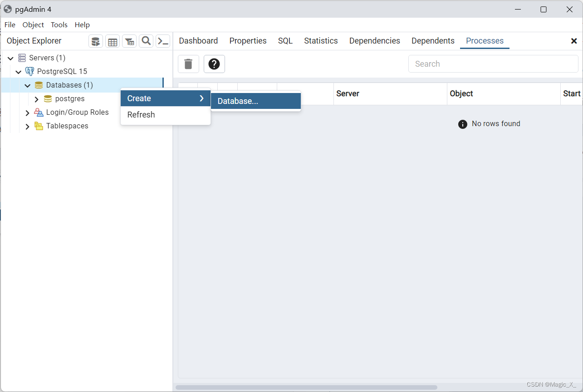Collapse the PostgreSQL 15 server node

(19, 72)
